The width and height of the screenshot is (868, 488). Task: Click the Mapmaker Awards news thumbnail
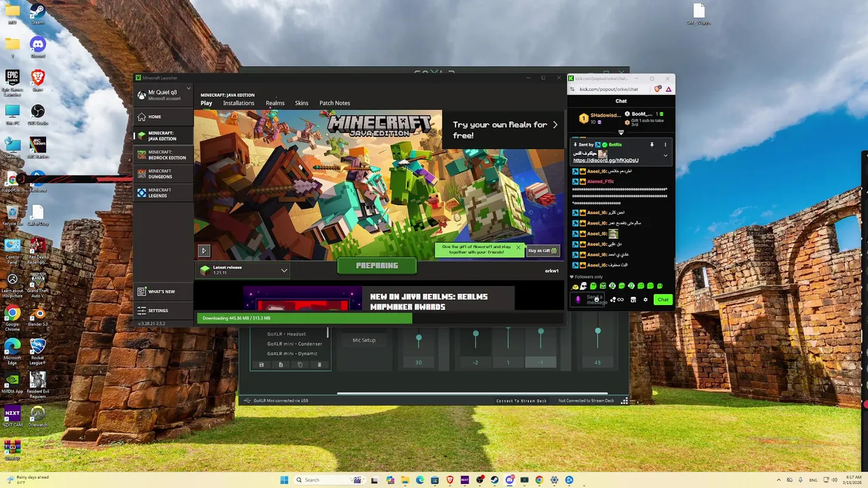coord(302,299)
